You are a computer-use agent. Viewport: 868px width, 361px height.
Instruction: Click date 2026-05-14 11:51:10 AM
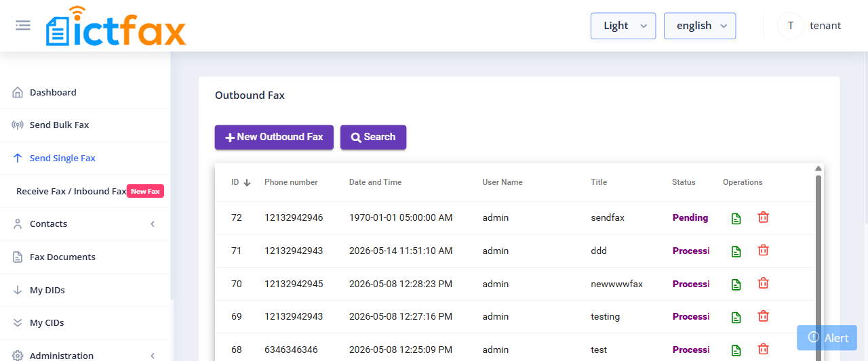point(401,251)
